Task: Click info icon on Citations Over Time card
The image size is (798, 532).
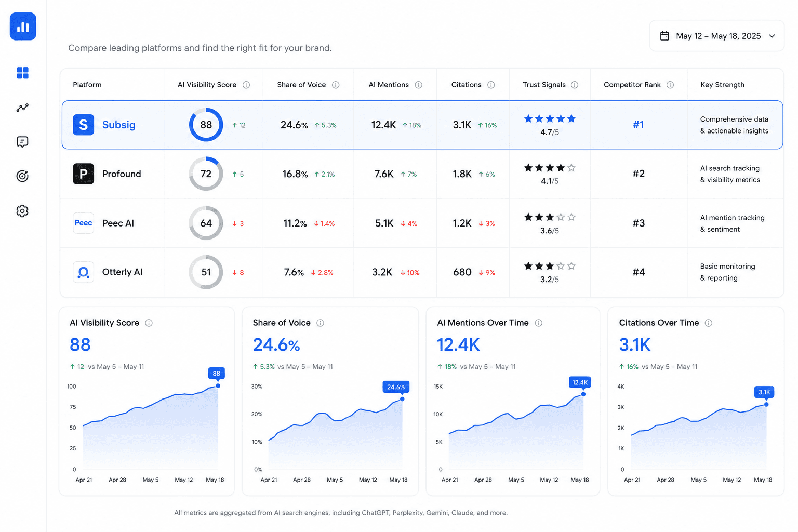Action: 709,323
